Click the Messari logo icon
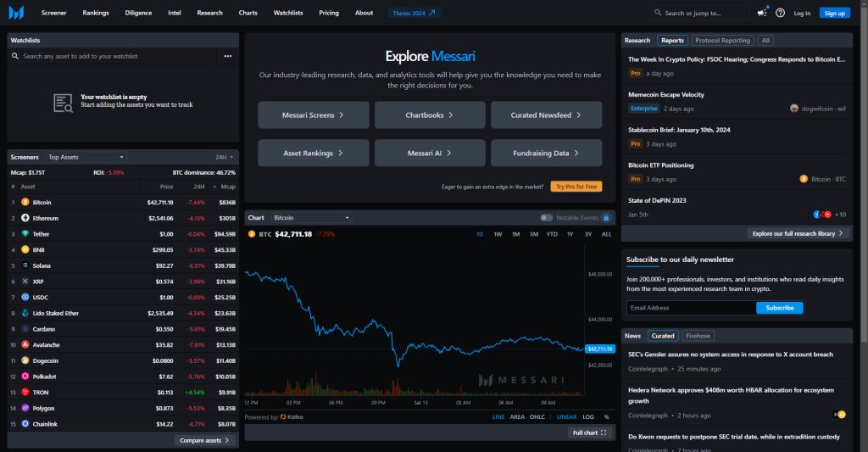The height and width of the screenshot is (452, 868). pyautogui.click(x=17, y=13)
